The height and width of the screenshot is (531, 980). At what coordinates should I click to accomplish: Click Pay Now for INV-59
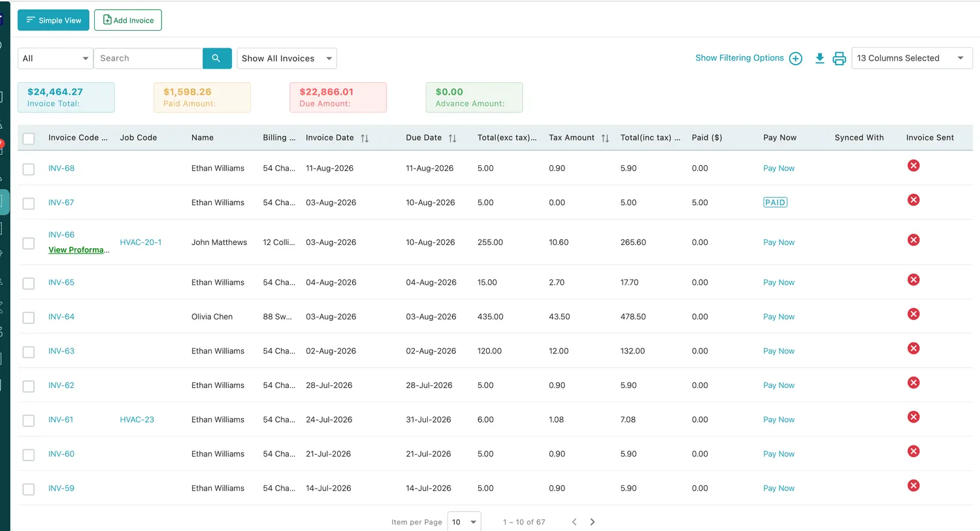point(779,489)
